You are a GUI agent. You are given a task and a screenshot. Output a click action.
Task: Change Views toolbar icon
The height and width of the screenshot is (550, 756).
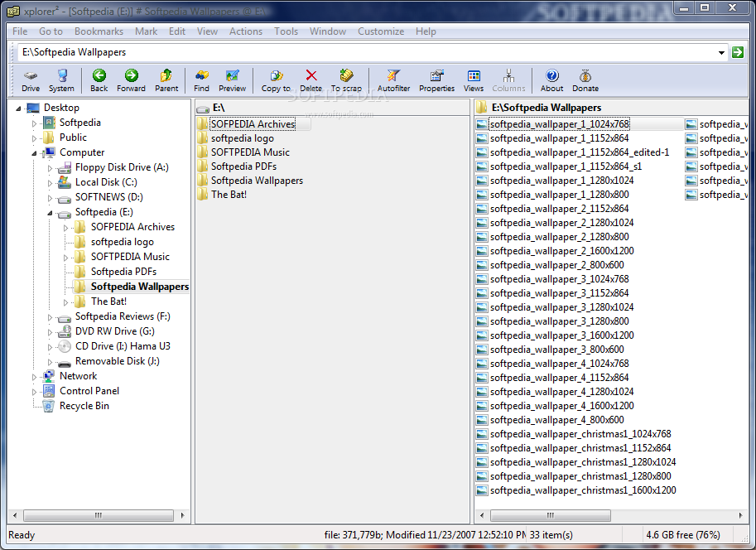(x=474, y=80)
